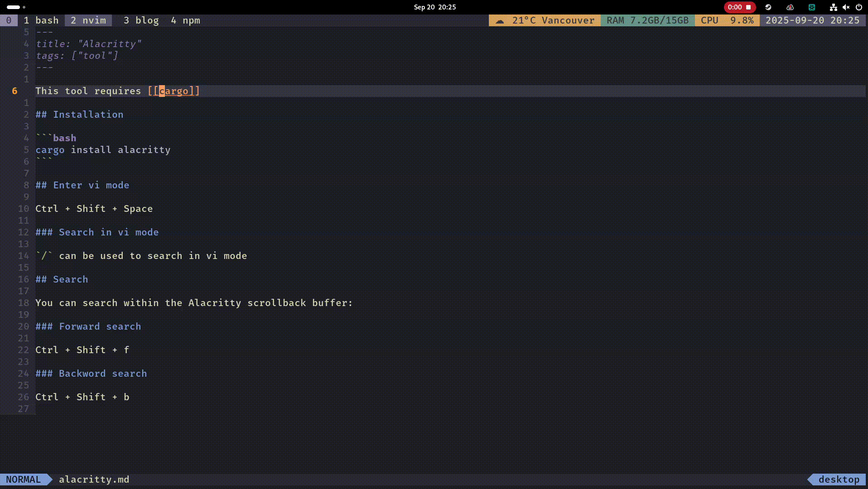
Task: Place cursor on title: "Alacritty" line
Action: click(88, 44)
